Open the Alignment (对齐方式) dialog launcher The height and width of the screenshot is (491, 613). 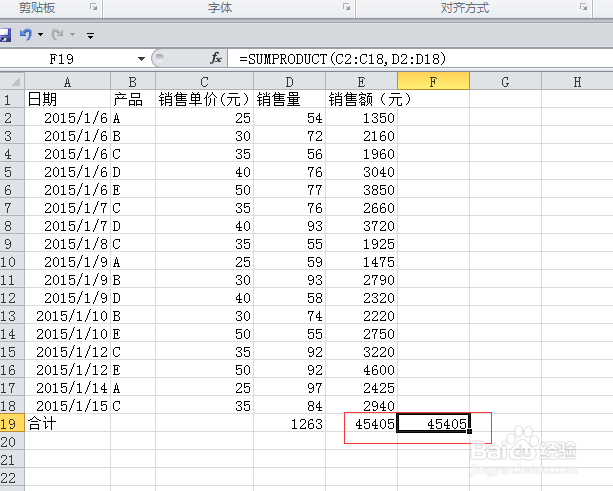[584, 7]
